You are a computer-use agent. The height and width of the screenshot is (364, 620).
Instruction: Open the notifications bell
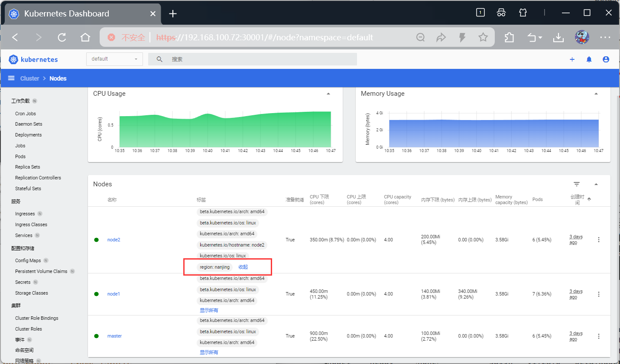click(589, 59)
